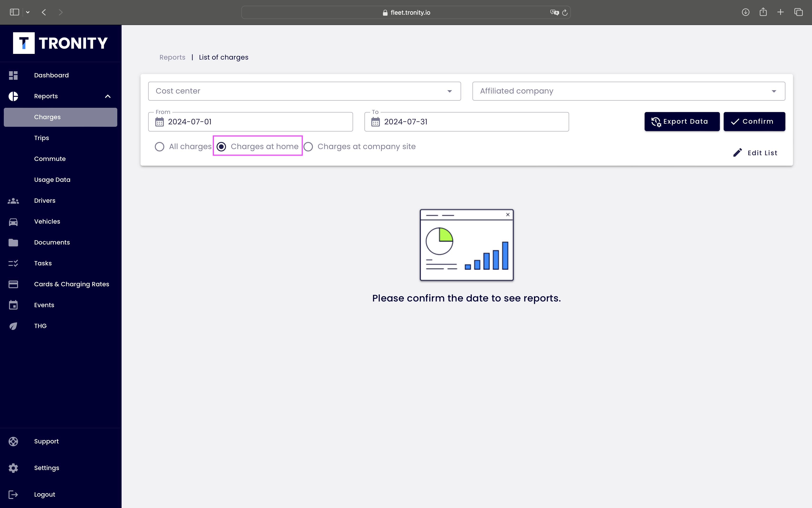The height and width of the screenshot is (508, 812).
Task: Click the TRONITY logo
Action: (61, 43)
